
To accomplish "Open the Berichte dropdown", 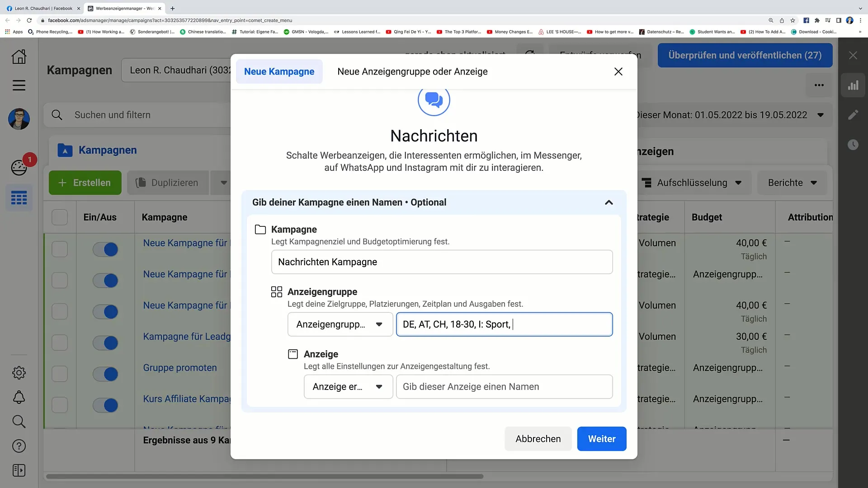I will point(792,183).
